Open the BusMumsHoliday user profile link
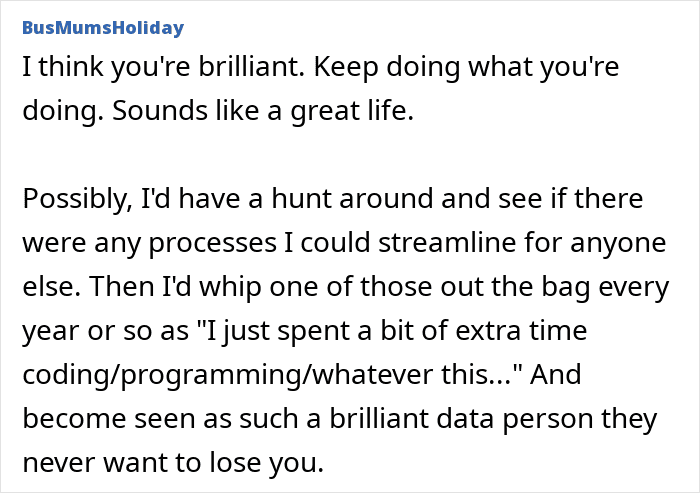The image size is (700, 493). pyautogui.click(x=103, y=28)
